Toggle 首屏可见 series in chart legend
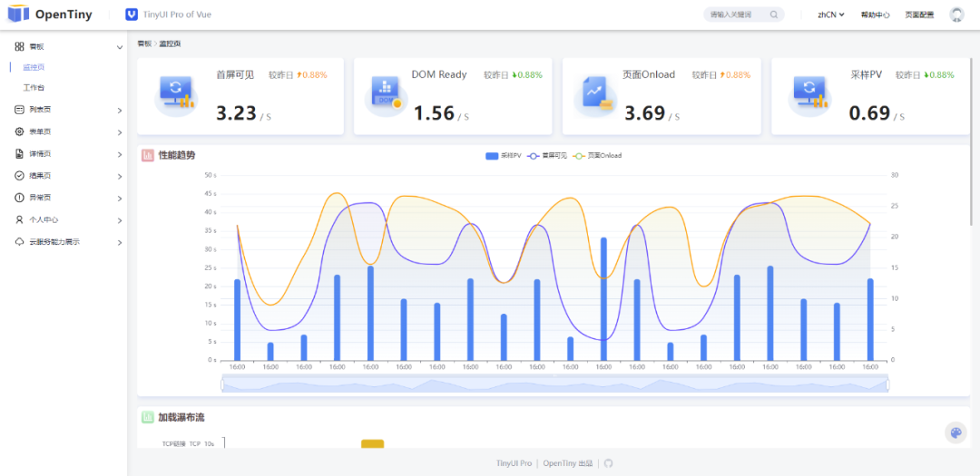The height and width of the screenshot is (476, 980). point(547,156)
